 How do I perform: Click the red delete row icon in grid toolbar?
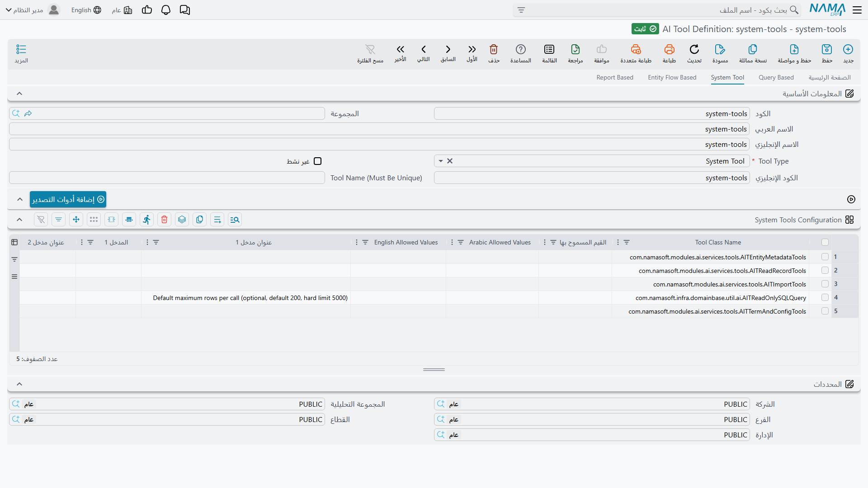[165, 220]
